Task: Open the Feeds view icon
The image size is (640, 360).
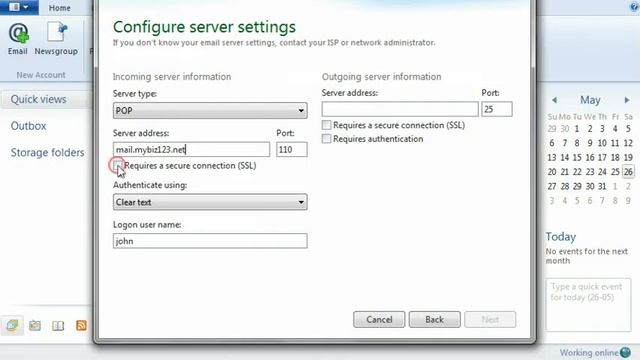Action: (x=81, y=325)
